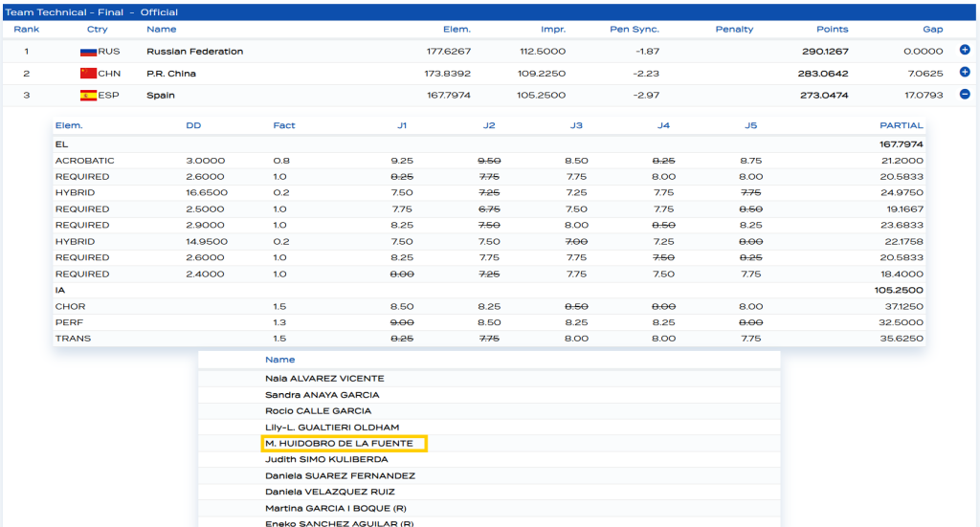This screenshot has width=980, height=527.
Task: Select the P.R. China team name
Action: click(x=170, y=73)
